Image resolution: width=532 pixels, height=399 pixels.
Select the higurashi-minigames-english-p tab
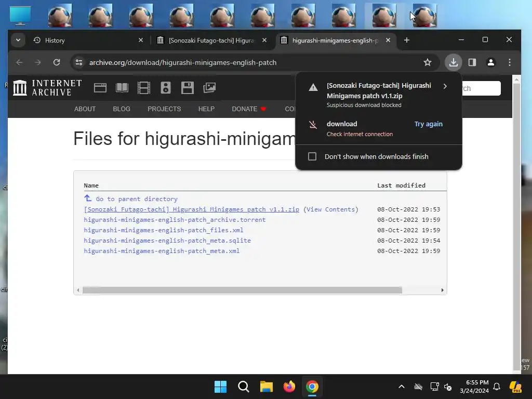(336, 41)
